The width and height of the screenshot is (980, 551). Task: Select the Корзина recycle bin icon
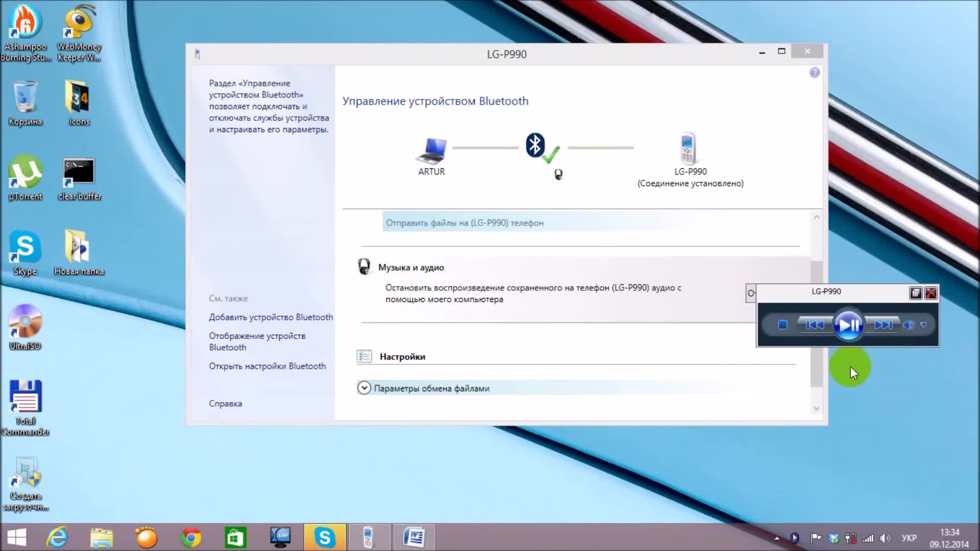tap(25, 103)
